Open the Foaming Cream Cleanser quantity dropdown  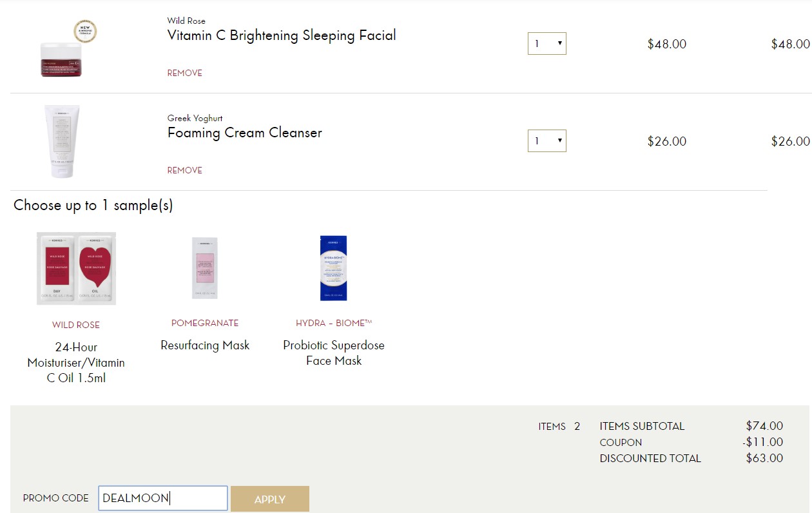click(x=546, y=141)
